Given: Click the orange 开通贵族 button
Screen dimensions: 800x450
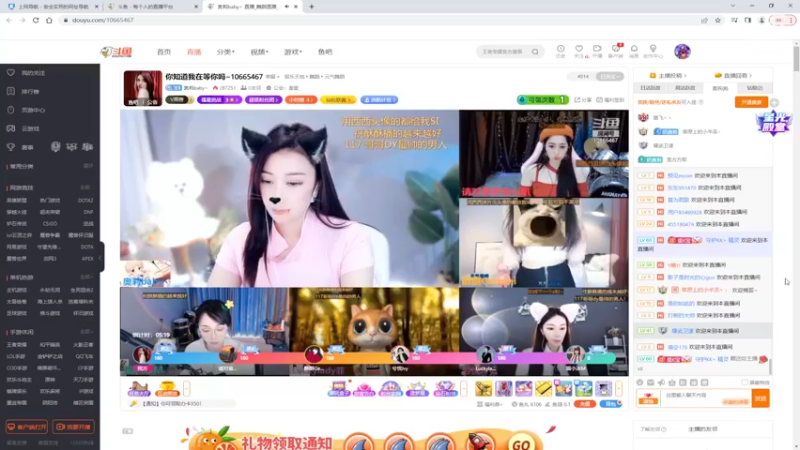Looking at the screenshot, I should tap(751, 102).
